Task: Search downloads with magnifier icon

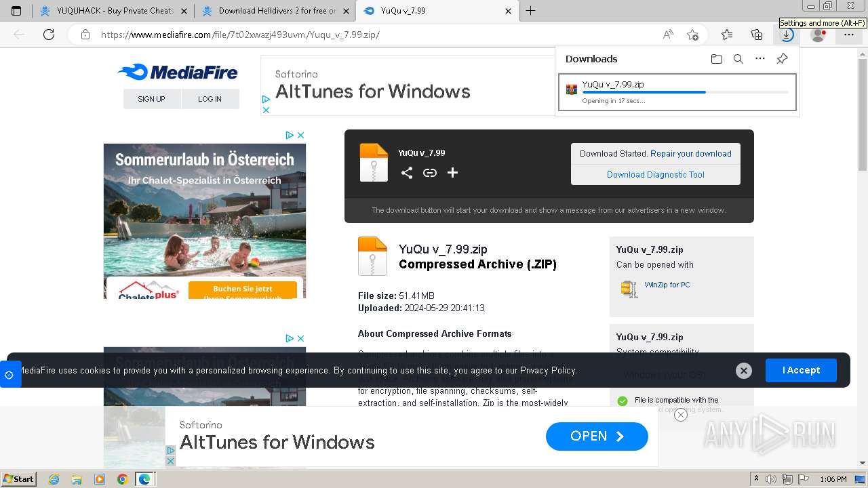Action: [738, 59]
